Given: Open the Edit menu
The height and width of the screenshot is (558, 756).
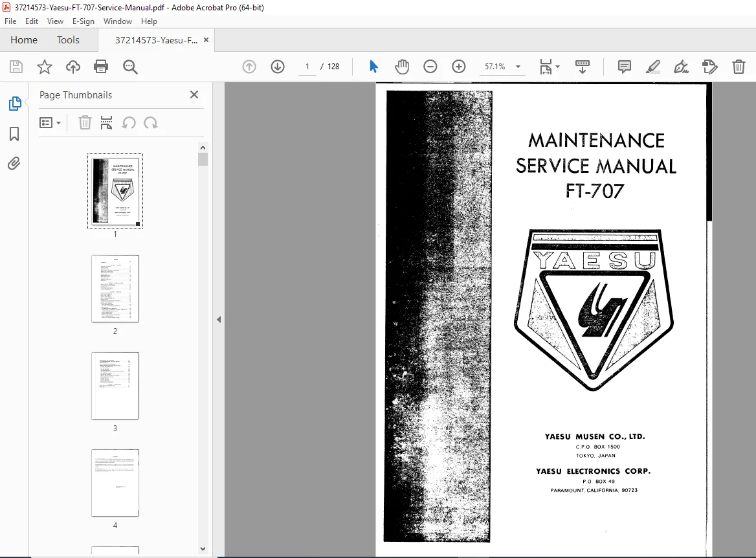Looking at the screenshot, I should [31, 21].
